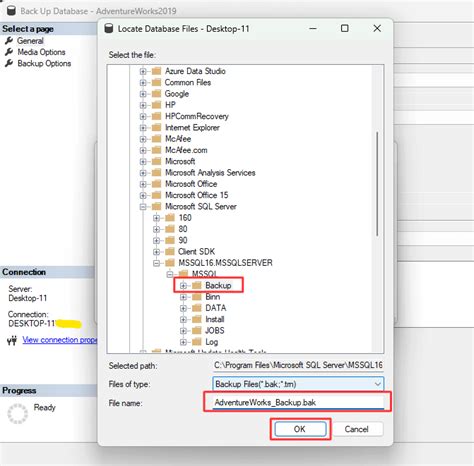
Task: Open Media Options page in Back Up Database
Action: point(41,52)
